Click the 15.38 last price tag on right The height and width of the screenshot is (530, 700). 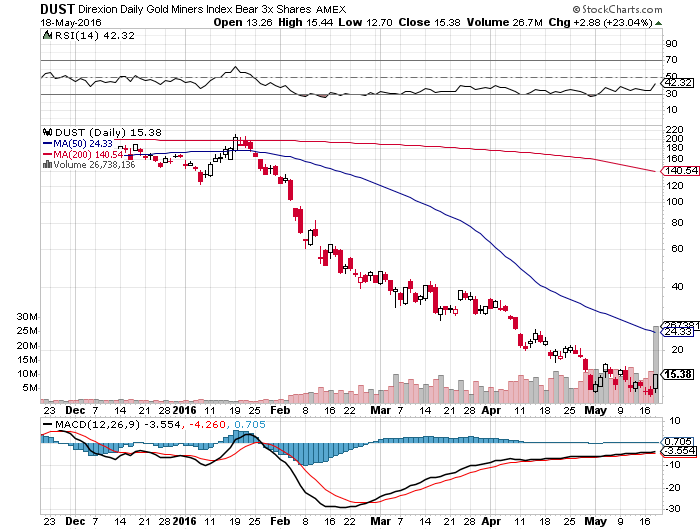pyautogui.click(x=678, y=374)
